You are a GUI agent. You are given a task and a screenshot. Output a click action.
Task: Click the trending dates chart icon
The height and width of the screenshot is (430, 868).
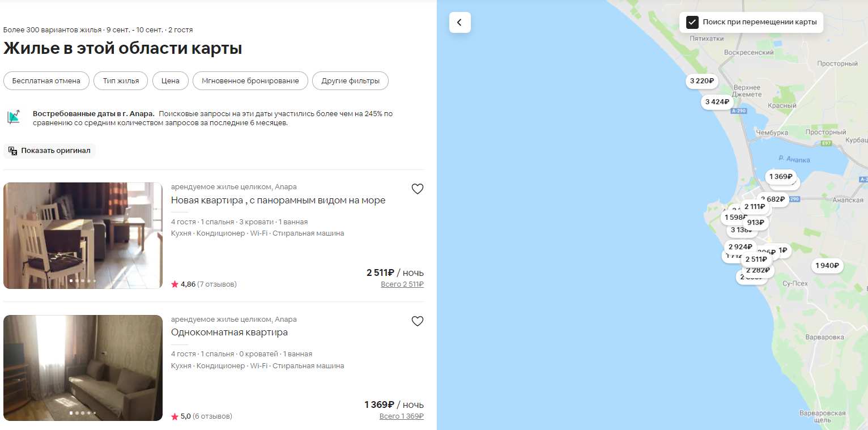point(14,117)
